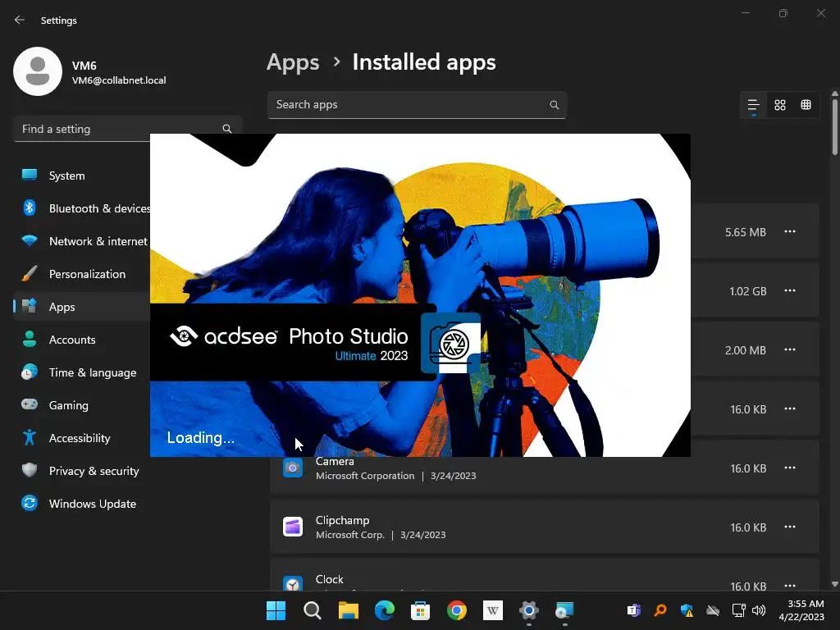840x630 pixels.
Task: Launch Google Chrome from taskbar
Action: click(456, 610)
